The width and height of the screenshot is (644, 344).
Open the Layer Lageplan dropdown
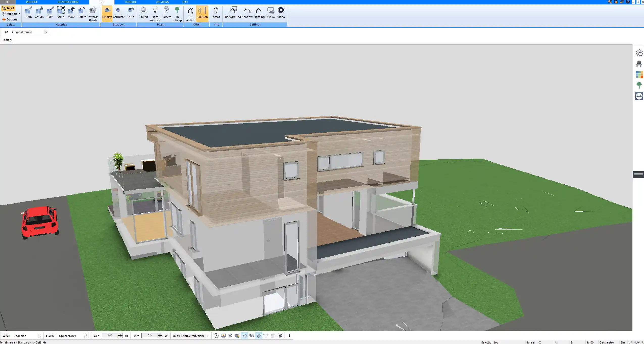40,336
